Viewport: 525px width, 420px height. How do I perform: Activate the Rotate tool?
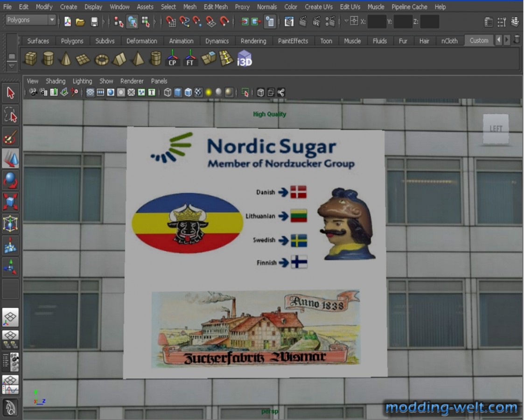11,181
